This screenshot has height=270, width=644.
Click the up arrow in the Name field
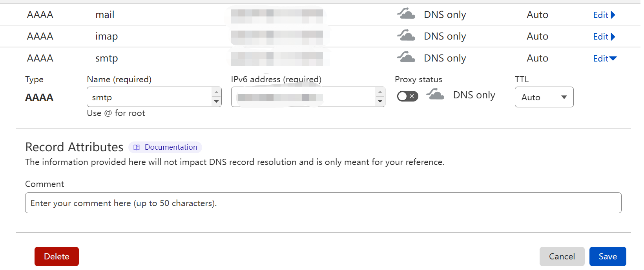pos(216,92)
